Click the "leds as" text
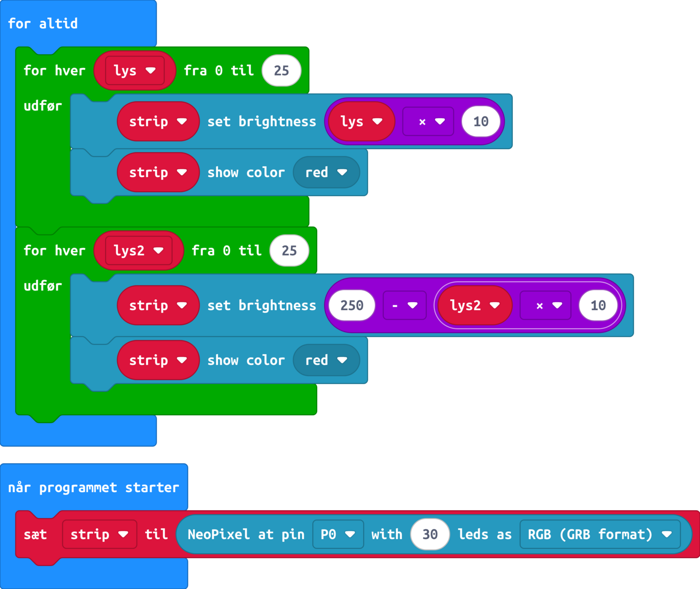 (x=485, y=534)
